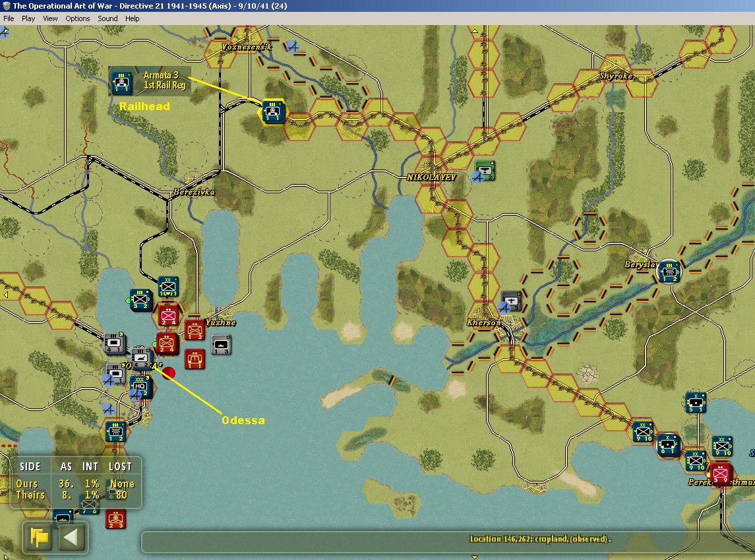This screenshot has height=560, width=755.
Task: Open the Options menu
Action: (x=78, y=18)
